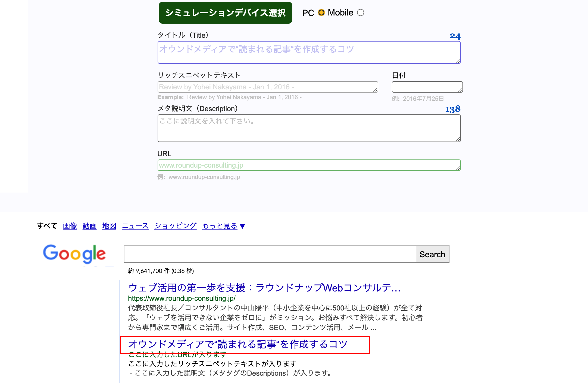The width and height of the screenshot is (588, 383).
Task: Focus the タイトル (Title) text area
Action: coord(309,52)
